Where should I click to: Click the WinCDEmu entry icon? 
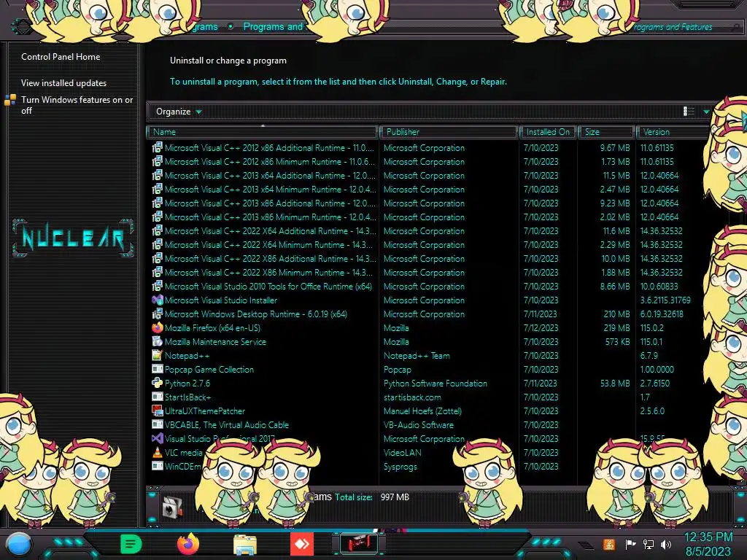[158, 466]
